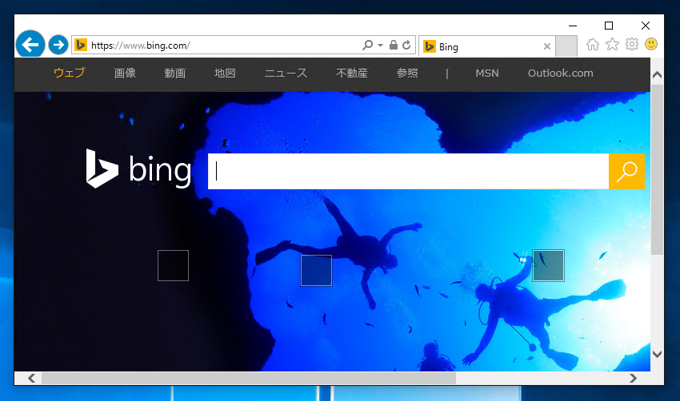The image size is (680, 401).
Task: Show the security lock icon report
Action: click(x=393, y=45)
